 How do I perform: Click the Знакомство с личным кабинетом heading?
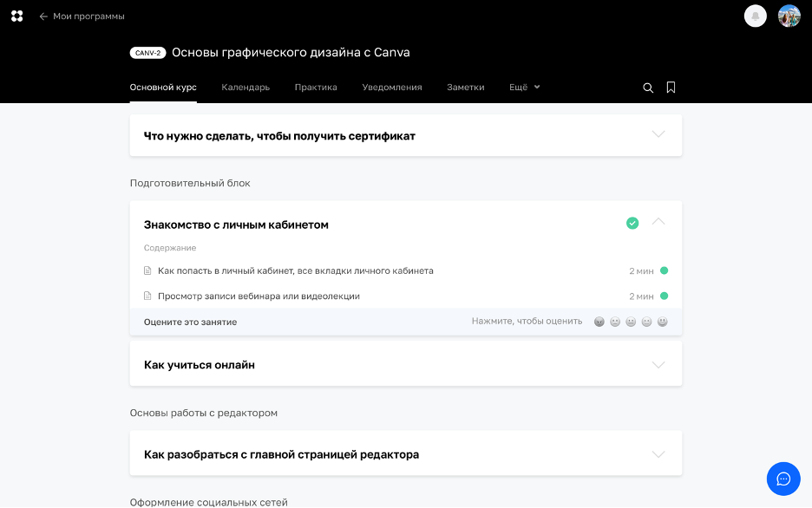point(236,225)
